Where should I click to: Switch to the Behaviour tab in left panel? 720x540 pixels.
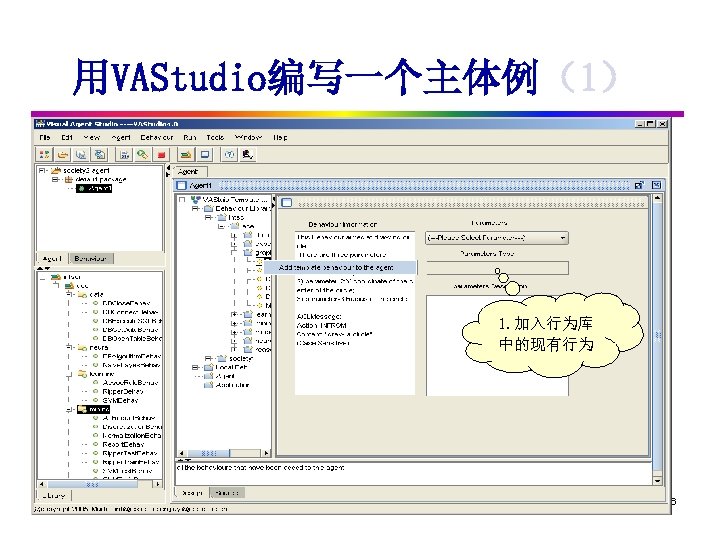coord(90,259)
